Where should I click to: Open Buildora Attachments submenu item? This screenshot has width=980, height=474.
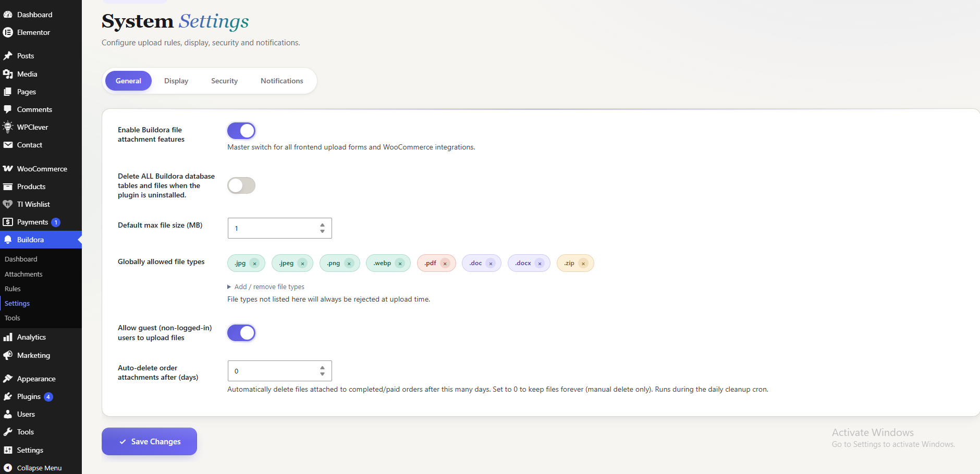[x=23, y=274]
